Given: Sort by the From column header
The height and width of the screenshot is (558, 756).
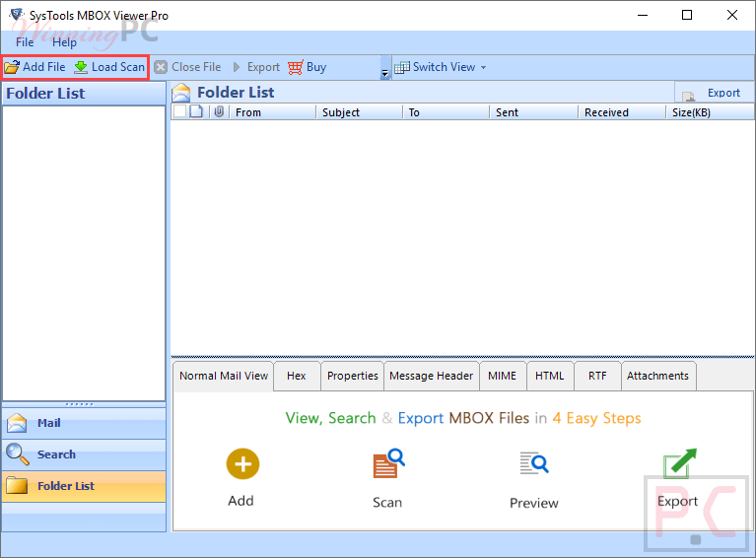Looking at the screenshot, I should [x=272, y=112].
